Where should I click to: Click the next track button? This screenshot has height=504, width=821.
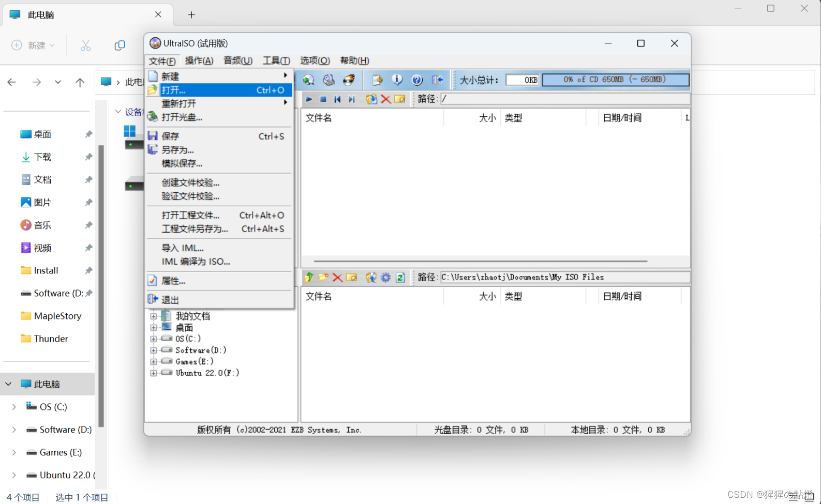(352, 99)
